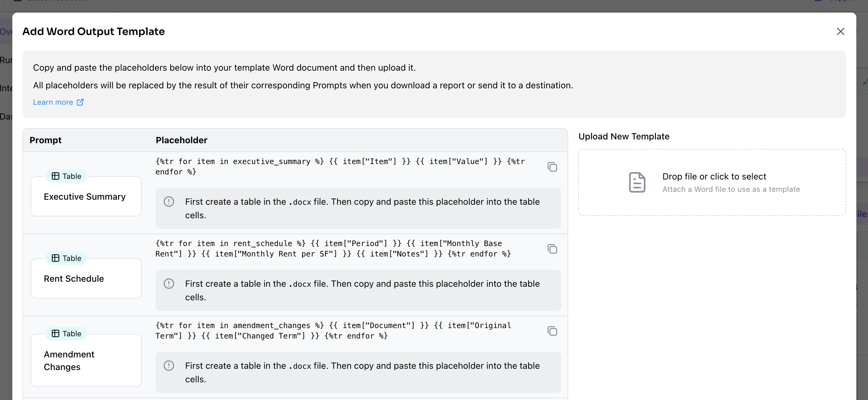Copy the Rent Schedule placeholder
The height and width of the screenshot is (400, 868).
(552, 249)
